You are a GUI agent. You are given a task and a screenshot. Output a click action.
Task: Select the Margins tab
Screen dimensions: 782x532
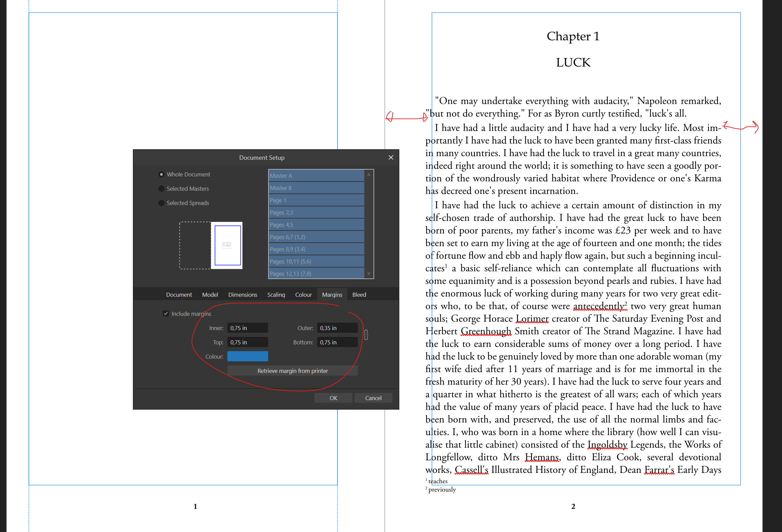click(332, 295)
